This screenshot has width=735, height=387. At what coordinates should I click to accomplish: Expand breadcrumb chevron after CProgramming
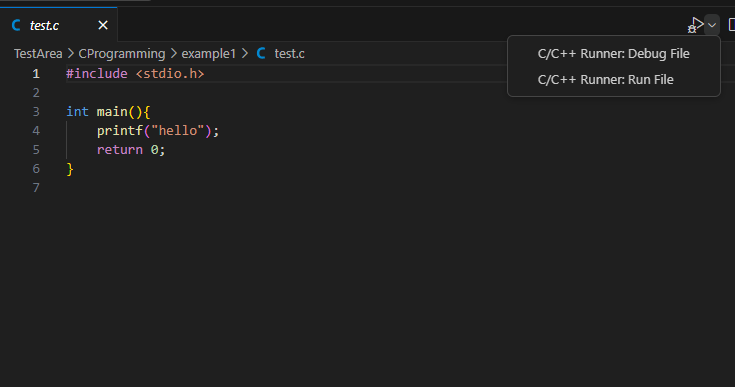click(173, 54)
